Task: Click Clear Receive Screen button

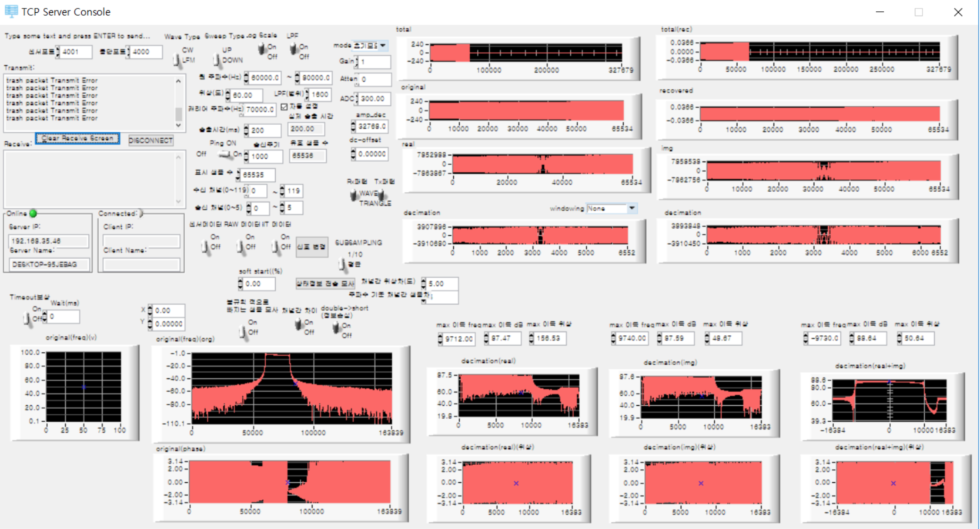Action: pos(77,138)
